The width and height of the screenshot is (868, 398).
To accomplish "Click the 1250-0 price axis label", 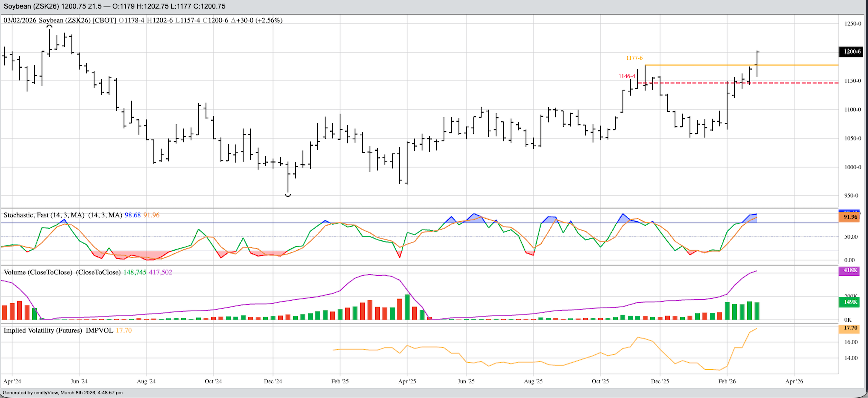I will click(852, 24).
